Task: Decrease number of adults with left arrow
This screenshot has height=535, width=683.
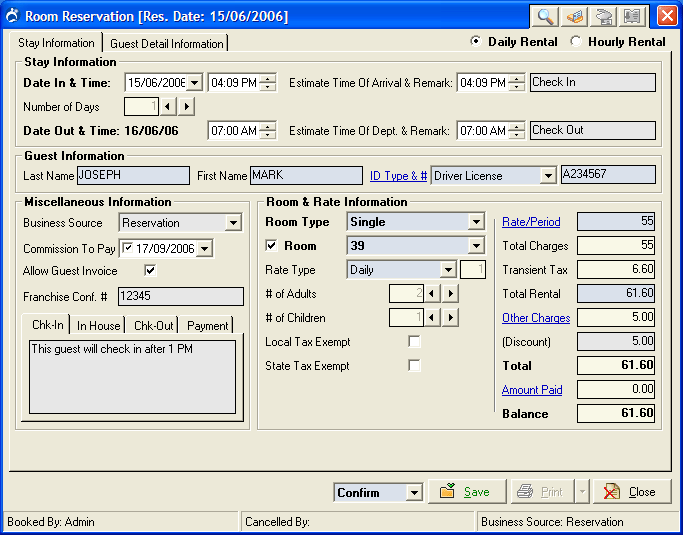Action: point(432,294)
